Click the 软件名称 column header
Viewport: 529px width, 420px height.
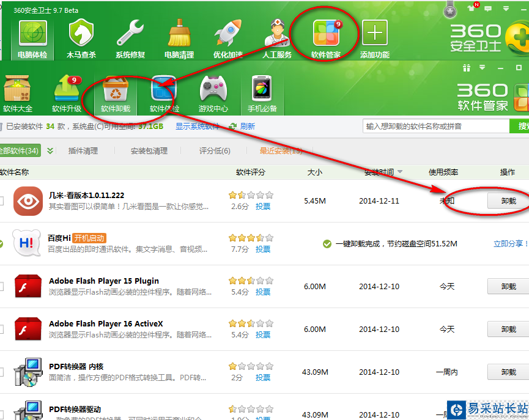(x=14, y=172)
